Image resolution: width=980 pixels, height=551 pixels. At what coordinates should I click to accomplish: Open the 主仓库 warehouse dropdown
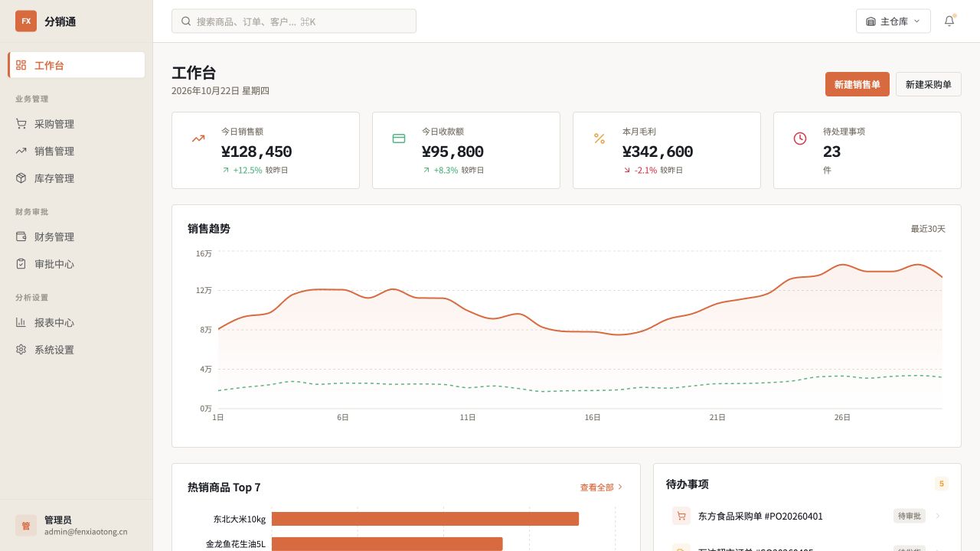[x=893, y=21]
